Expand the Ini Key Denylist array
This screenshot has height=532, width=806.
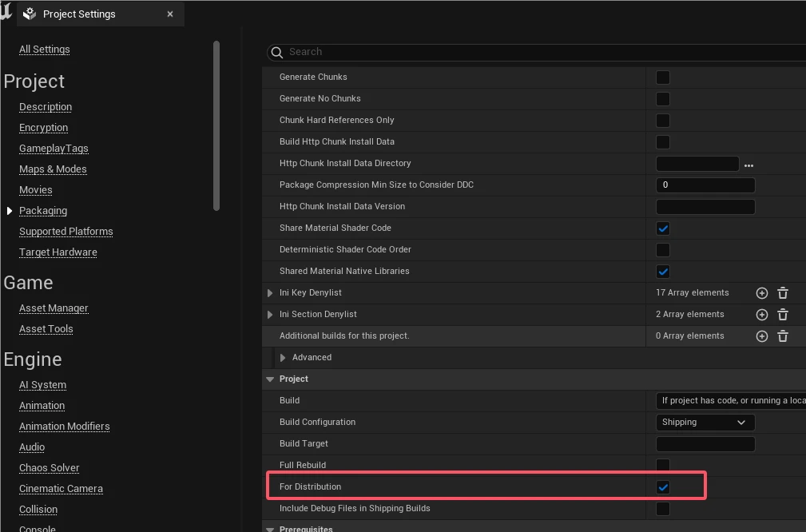(x=270, y=293)
